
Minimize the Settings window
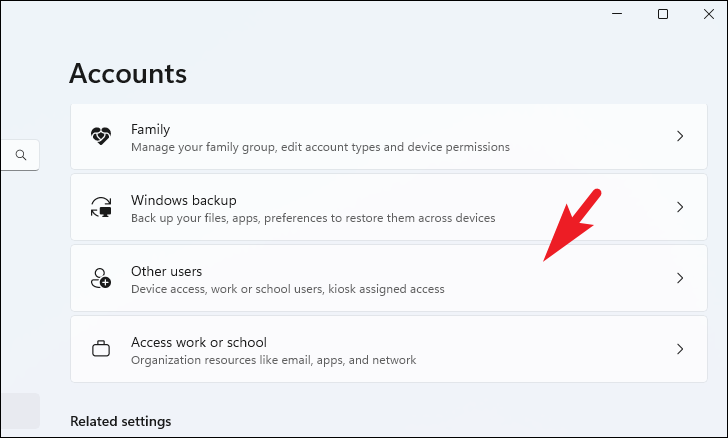point(617,14)
